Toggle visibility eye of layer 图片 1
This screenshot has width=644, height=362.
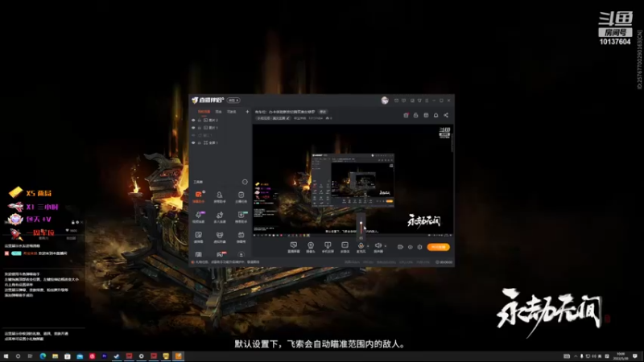(x=193, y=128)
